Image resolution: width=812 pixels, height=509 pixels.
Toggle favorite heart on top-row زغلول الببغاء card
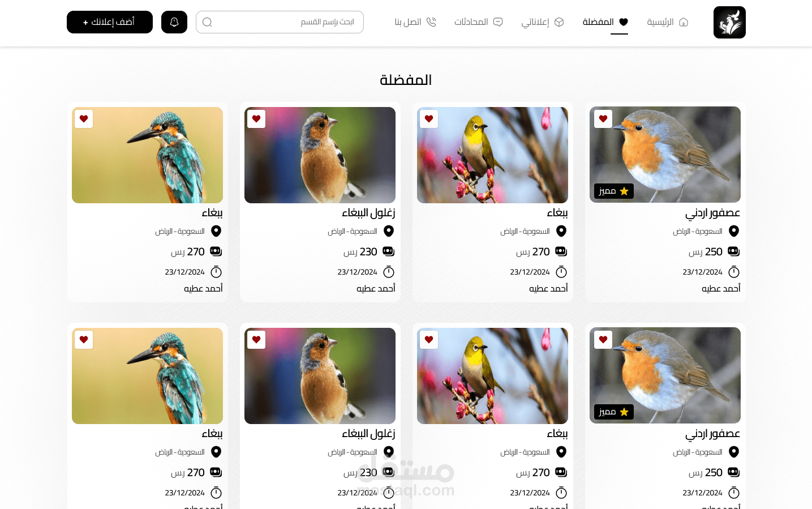point(256,119)
